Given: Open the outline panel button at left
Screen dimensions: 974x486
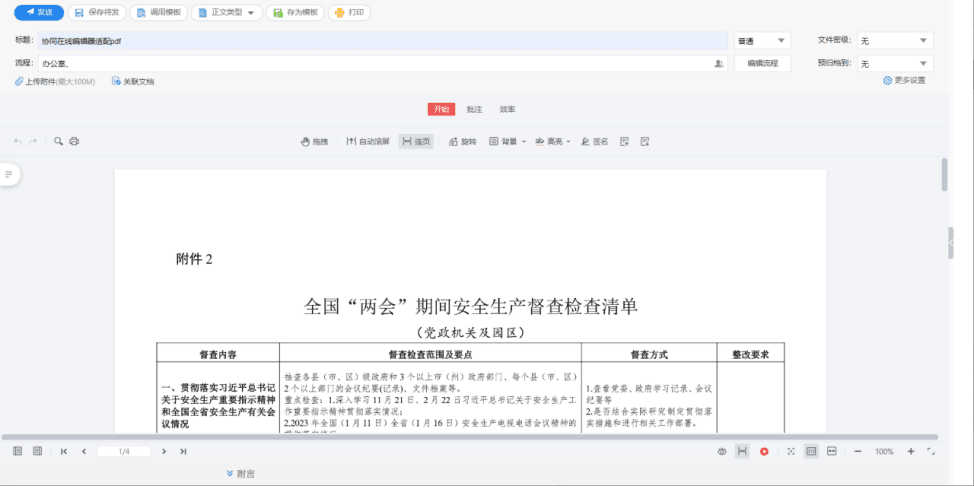Looking at the screenshot, I should coord(9,174).
